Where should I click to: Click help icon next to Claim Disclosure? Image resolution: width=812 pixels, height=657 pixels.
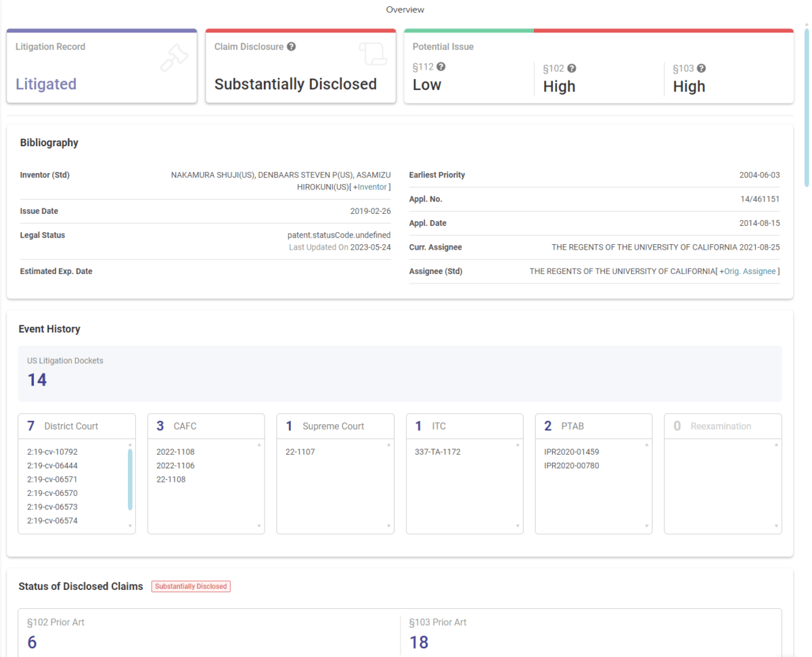coord(291,47)
